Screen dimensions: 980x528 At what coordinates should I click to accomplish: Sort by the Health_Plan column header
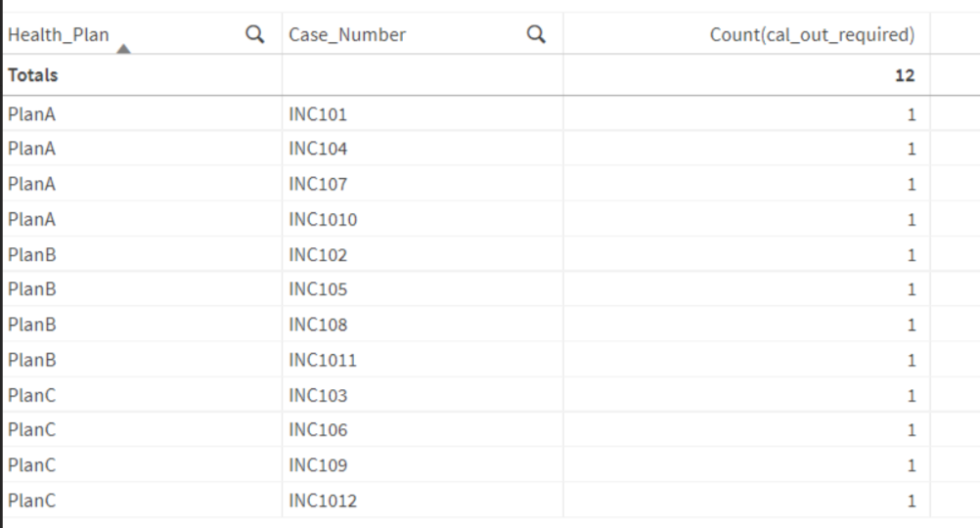pyautogui.click(x=59, y=35)
